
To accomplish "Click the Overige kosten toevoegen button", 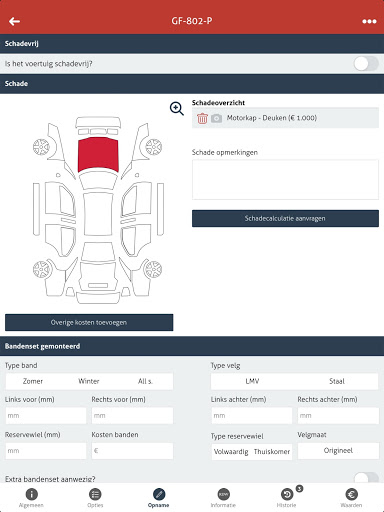I will click(x=89, y=322).
